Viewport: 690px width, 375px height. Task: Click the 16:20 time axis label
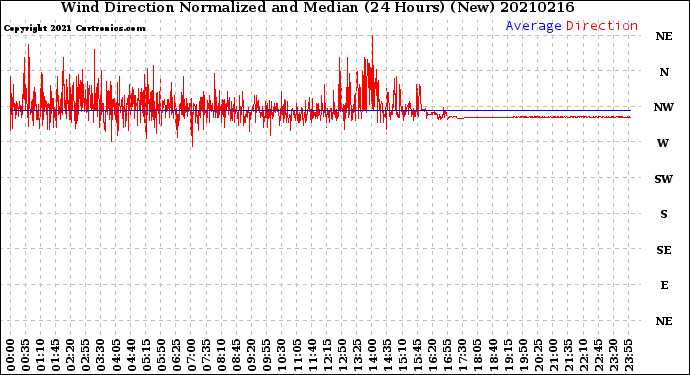pos(432,355)
